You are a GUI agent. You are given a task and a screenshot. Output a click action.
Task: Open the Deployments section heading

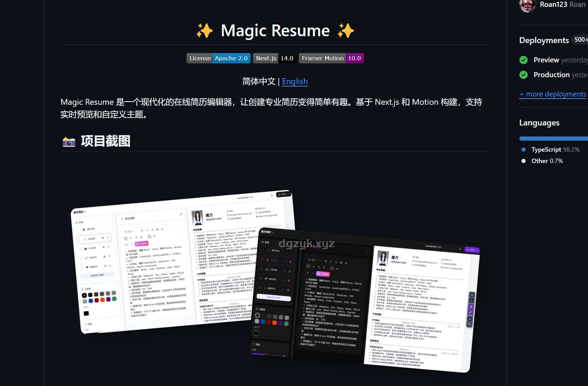click(544, 40)
